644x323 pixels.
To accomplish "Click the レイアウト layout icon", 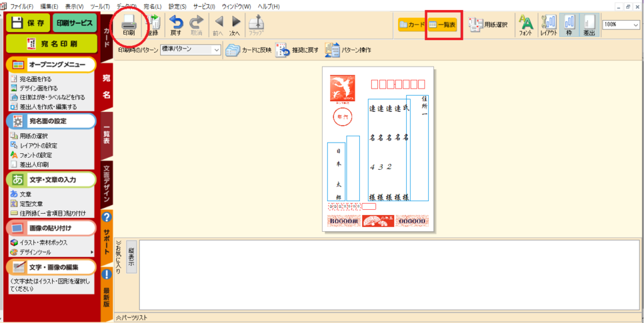I will click(x=548, y=25).
